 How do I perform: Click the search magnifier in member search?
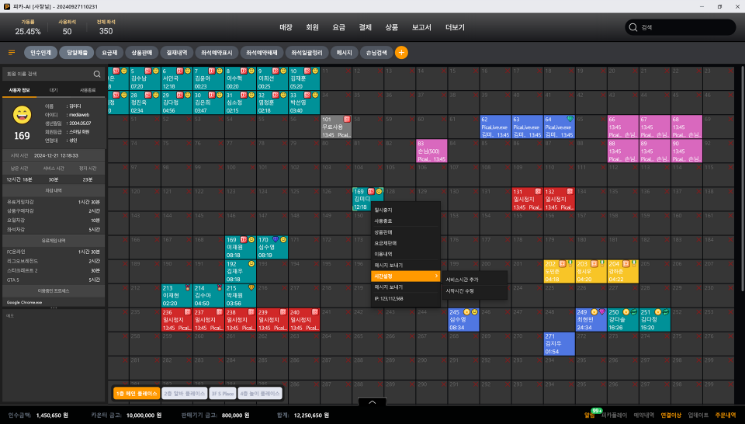click(x=97, y=74)
